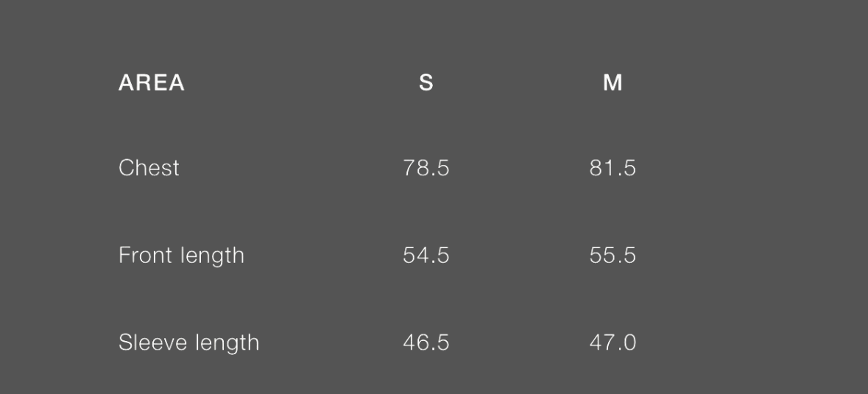Image resolution: width=868 pixels, height=394 pixels.
Task: Click the Front length row label
Action: point(181,256)
